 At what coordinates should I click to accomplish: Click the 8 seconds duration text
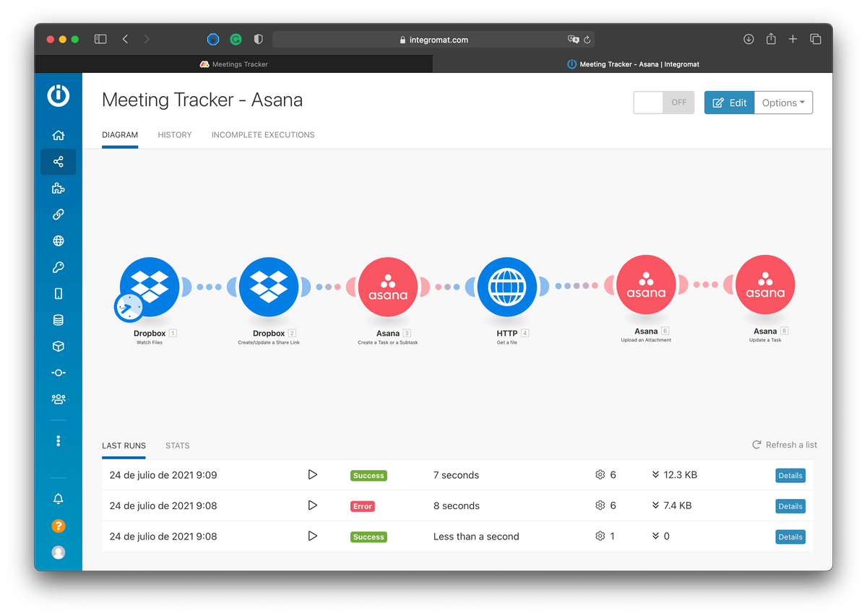point(457,506)
